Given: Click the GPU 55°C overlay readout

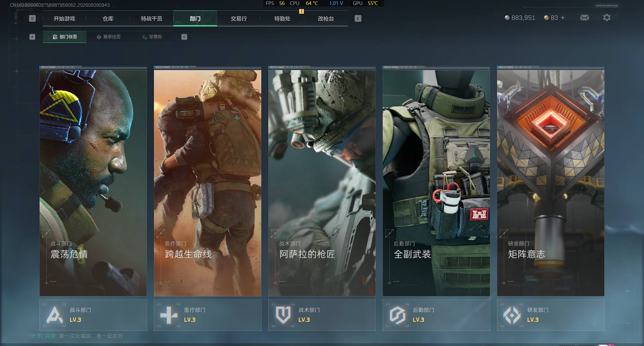Looking at the screenshot, I should 365,3.
